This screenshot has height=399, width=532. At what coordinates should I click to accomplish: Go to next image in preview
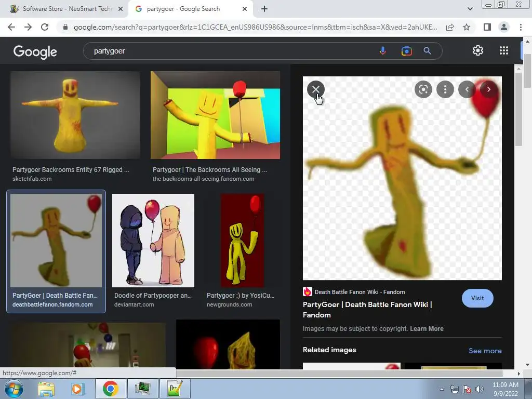point(488,89)
